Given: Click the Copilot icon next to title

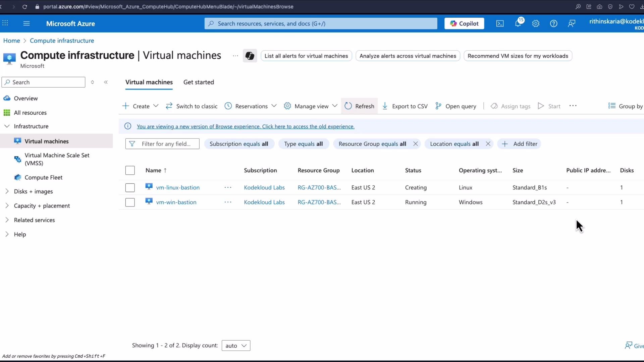Looking at the screenshot, I should pos(250,56).
